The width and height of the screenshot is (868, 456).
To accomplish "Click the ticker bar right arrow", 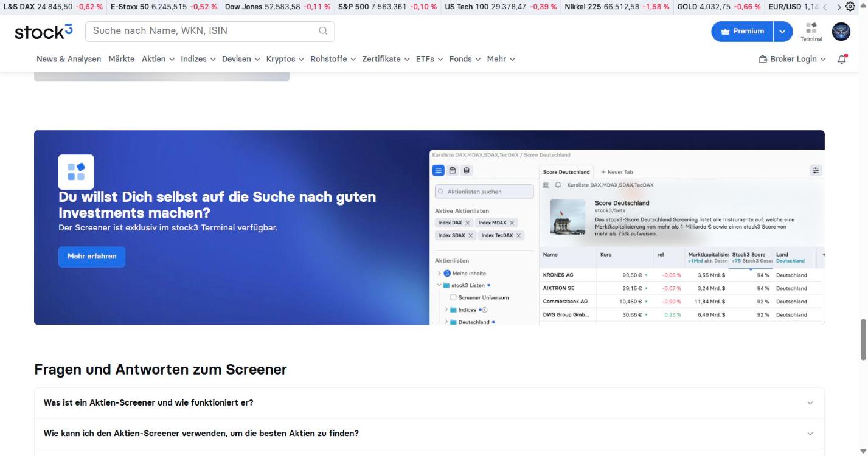I will tap(839, 7).
